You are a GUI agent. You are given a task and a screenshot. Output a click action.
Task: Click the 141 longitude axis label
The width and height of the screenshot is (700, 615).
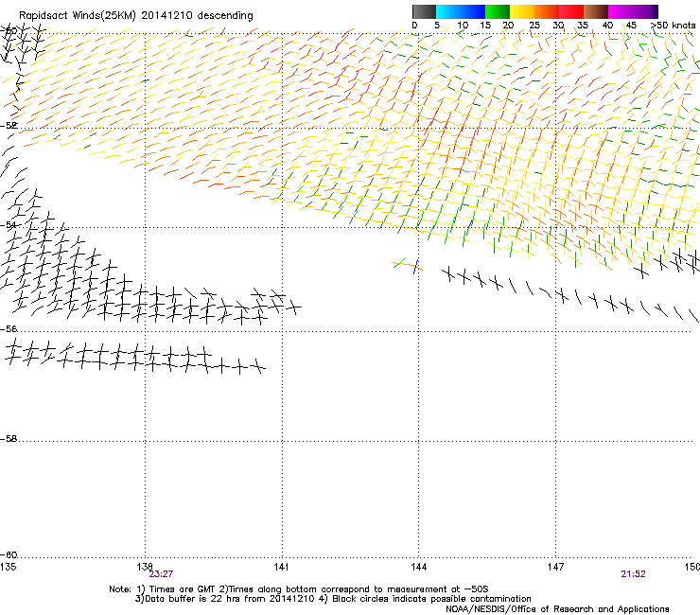pos(281,567)
